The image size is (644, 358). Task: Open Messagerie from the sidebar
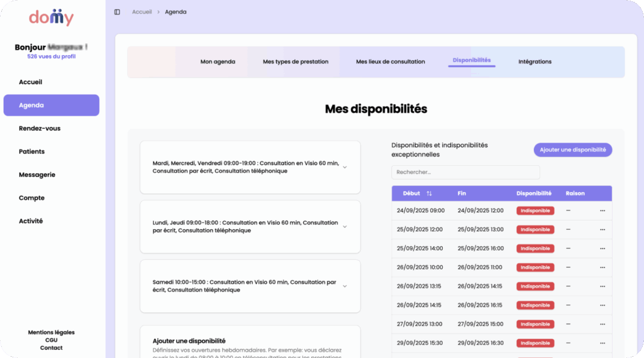click(37, 175)
